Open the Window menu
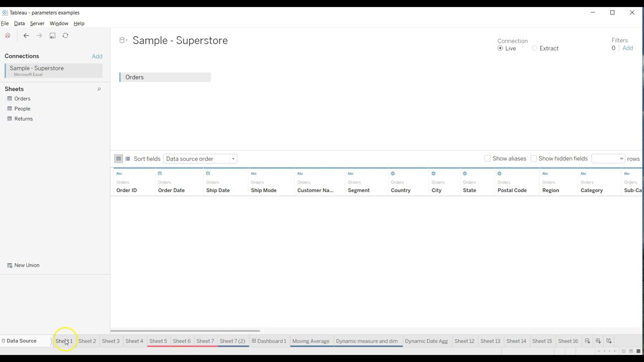644x362 pixels. [x=59, y=23]
